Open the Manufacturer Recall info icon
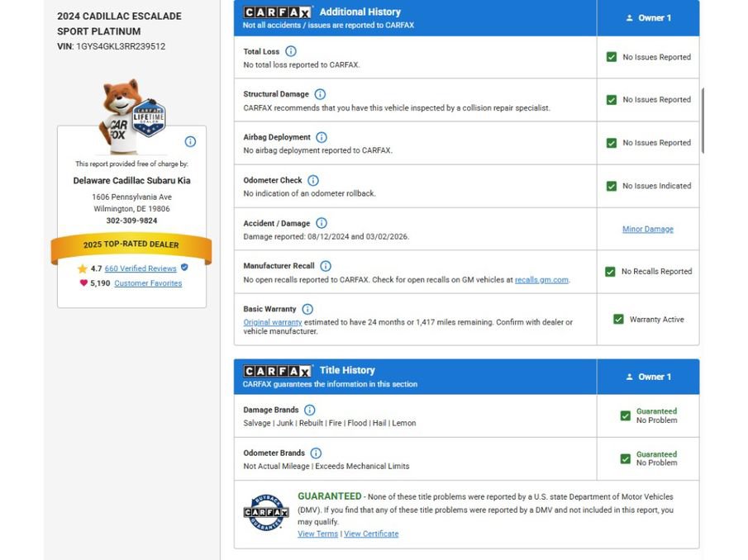The height and width of the screenshot is (560, 748). [326, 266]
